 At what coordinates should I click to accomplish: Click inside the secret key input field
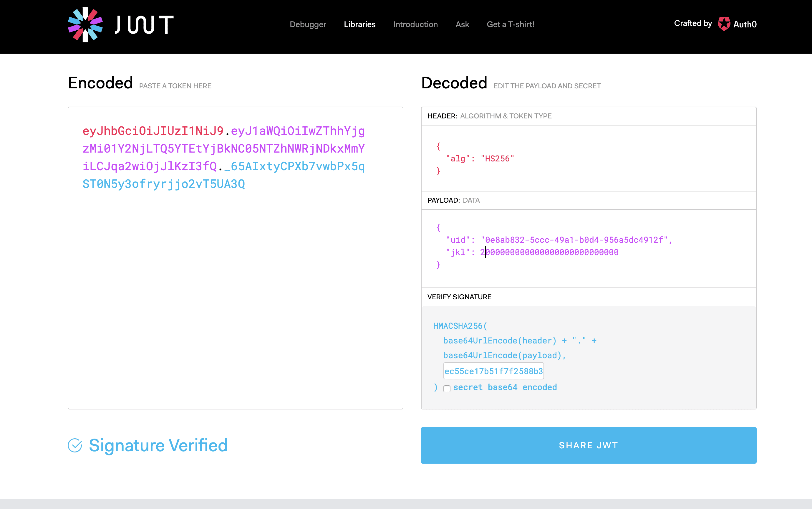[493, 371]
